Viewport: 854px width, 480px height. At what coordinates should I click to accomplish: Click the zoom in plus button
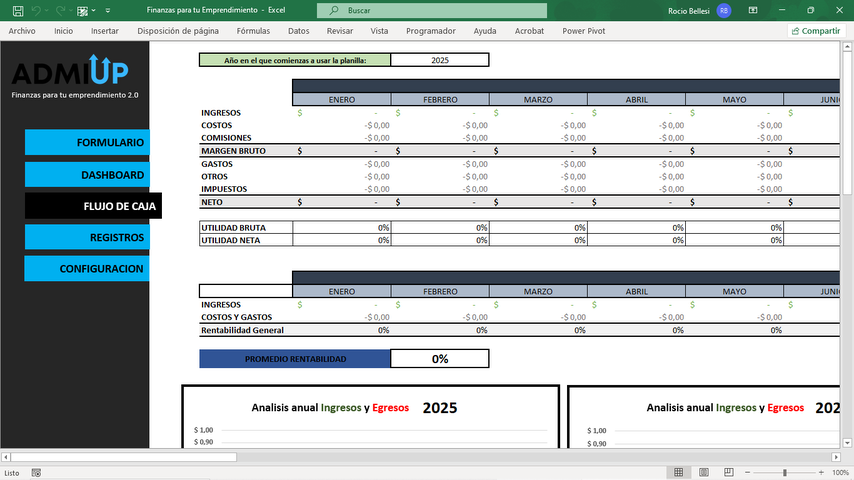pos(821,472)
